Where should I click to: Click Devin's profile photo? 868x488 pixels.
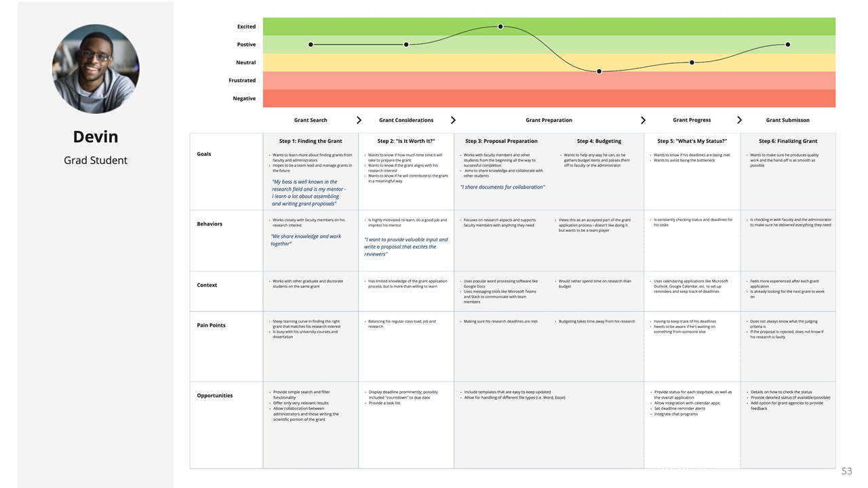96,69
